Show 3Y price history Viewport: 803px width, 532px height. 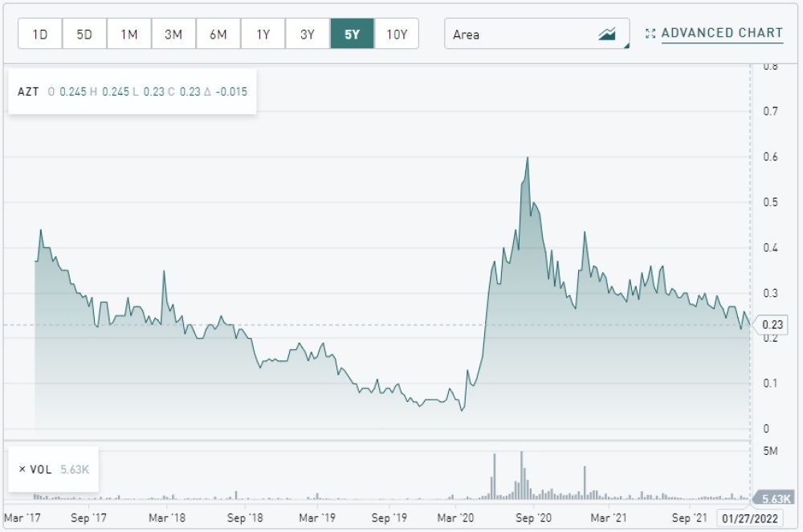tap(308, 35)
